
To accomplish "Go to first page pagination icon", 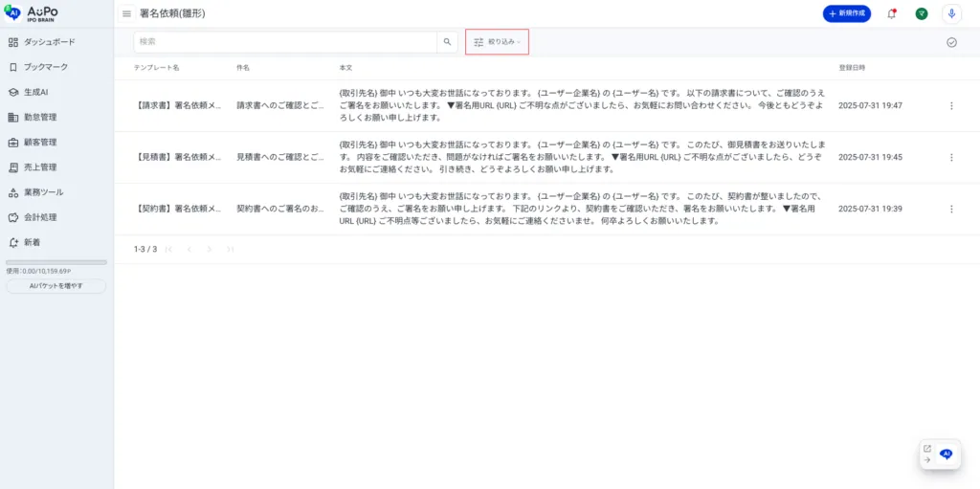I will (x=168, y=249).
